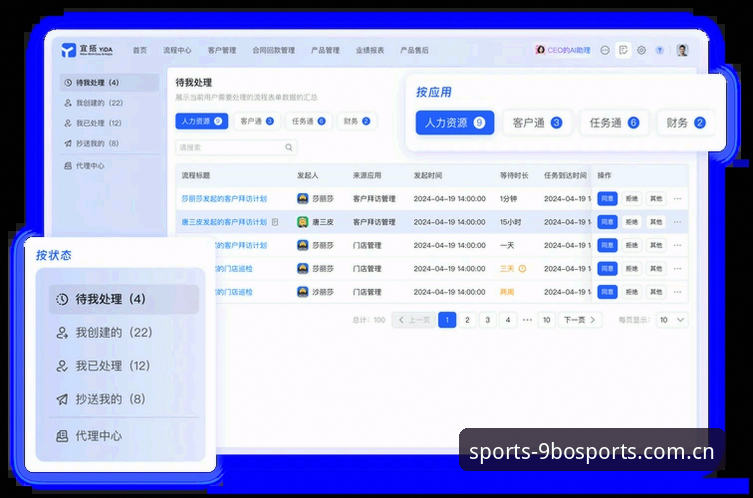
Task: Open 合同回款管理 in top navigation
Action: tap(274, 50)
